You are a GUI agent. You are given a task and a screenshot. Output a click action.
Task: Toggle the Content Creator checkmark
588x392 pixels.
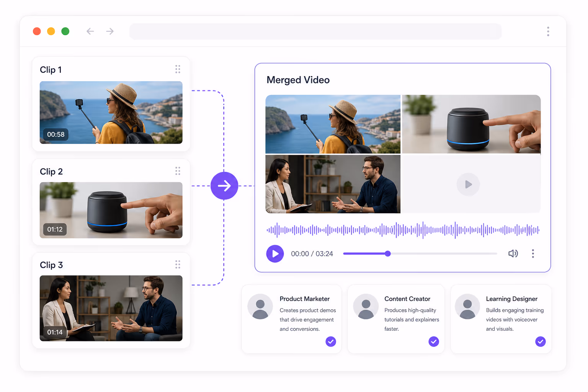click(434, 341)
